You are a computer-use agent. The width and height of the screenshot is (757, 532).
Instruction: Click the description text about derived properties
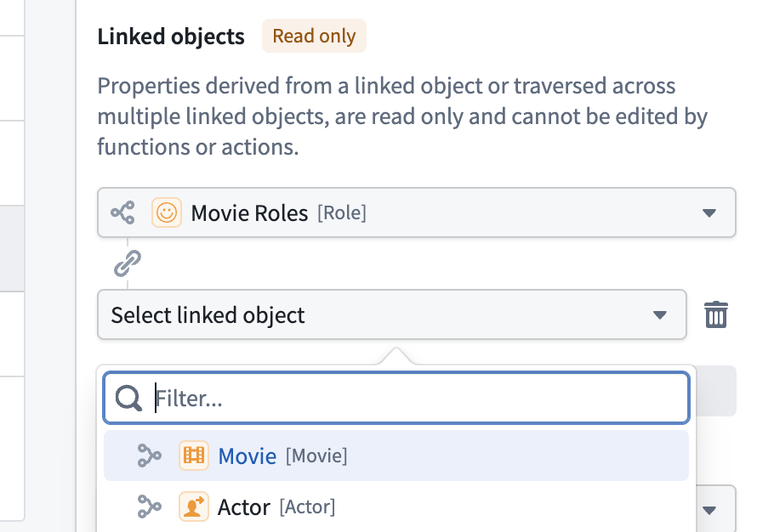coord(402,116)
